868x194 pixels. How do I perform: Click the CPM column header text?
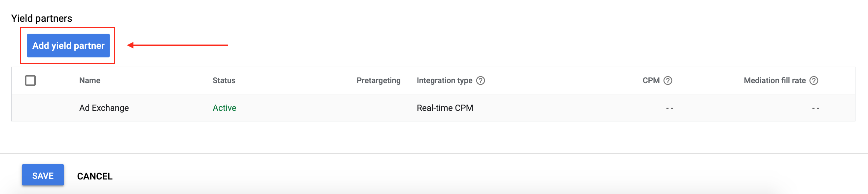click(x=651, y=81)
